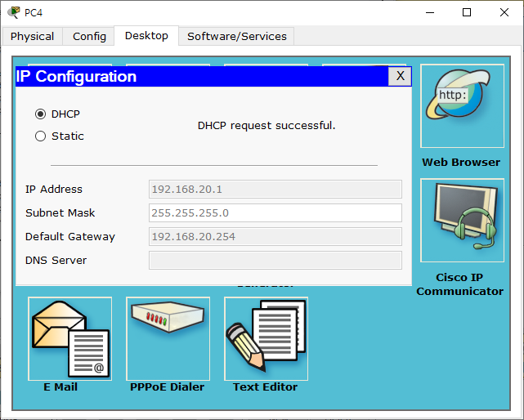Click the IP Configuration title bar
The height and width of the screenshot is (420, 524).
point(202,76)
